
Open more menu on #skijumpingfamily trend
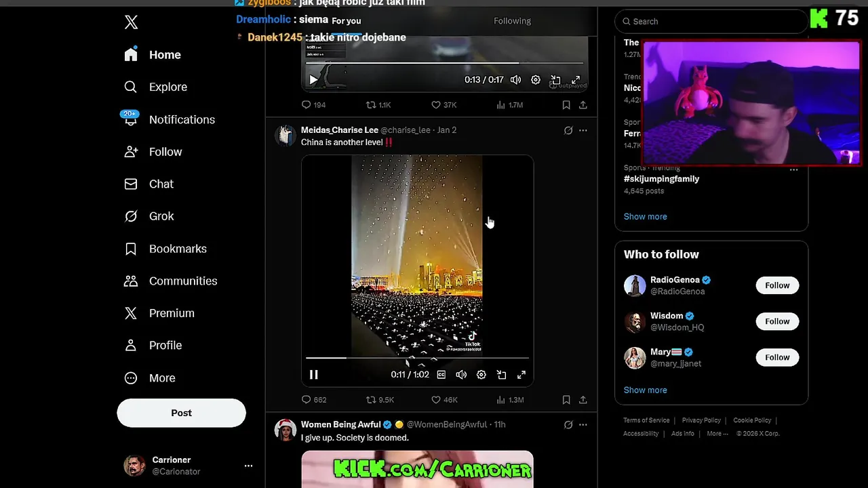pos(794,169)
